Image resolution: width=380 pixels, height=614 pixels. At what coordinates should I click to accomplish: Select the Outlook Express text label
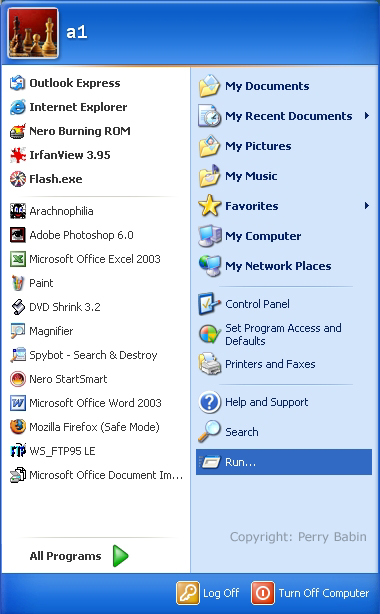[x=75, y=83]
